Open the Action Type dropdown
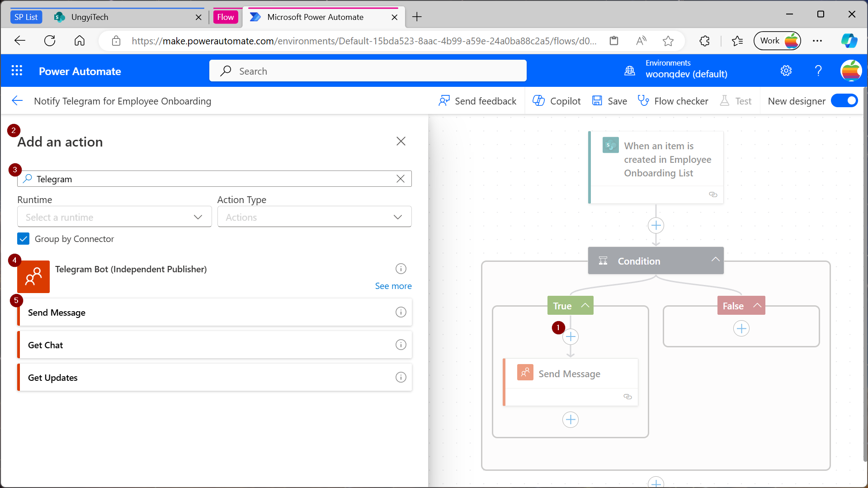The image size is (868, 488). coord(314,217)
